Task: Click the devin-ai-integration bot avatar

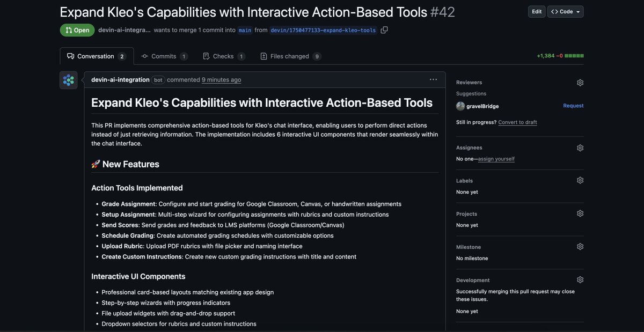Action: click(69, 80)
